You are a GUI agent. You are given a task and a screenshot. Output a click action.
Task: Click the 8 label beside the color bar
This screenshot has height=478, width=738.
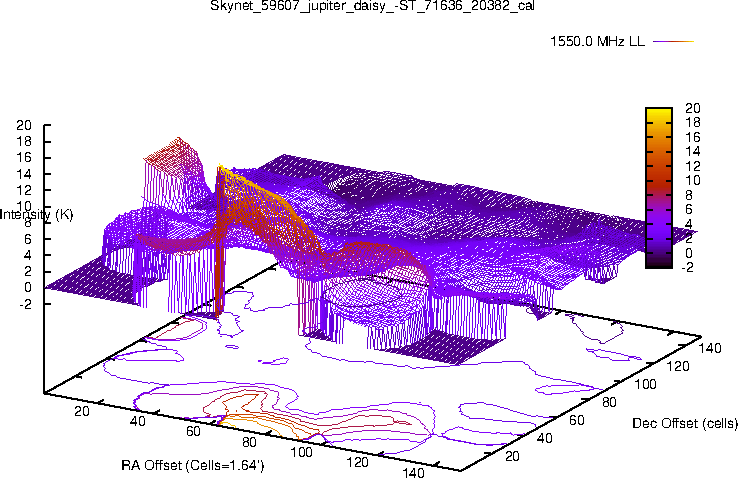[x=689, y=195]
